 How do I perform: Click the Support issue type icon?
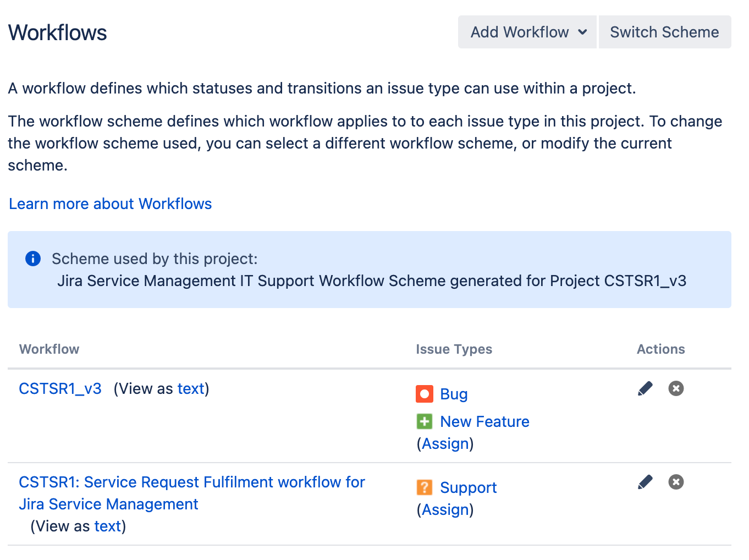[424, 487]
